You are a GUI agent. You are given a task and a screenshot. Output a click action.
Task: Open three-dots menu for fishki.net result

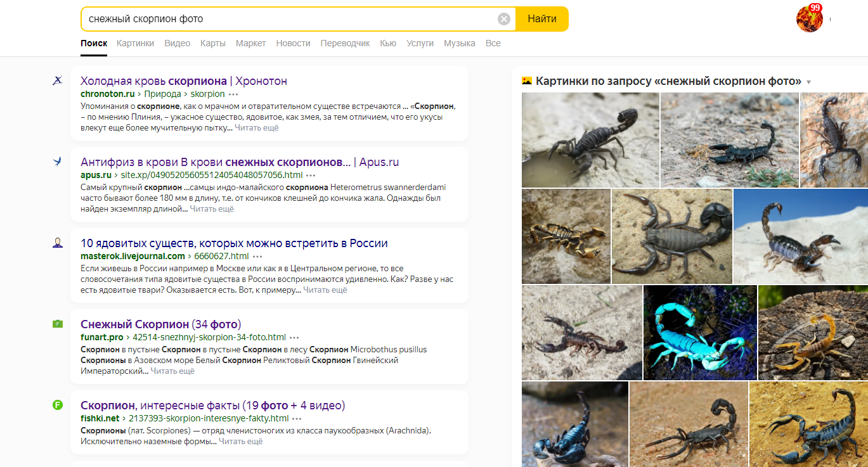297,418
